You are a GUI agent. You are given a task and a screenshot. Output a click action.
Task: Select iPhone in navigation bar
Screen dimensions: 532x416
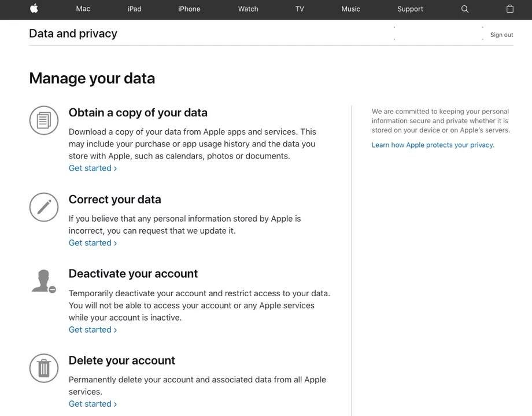189,9
